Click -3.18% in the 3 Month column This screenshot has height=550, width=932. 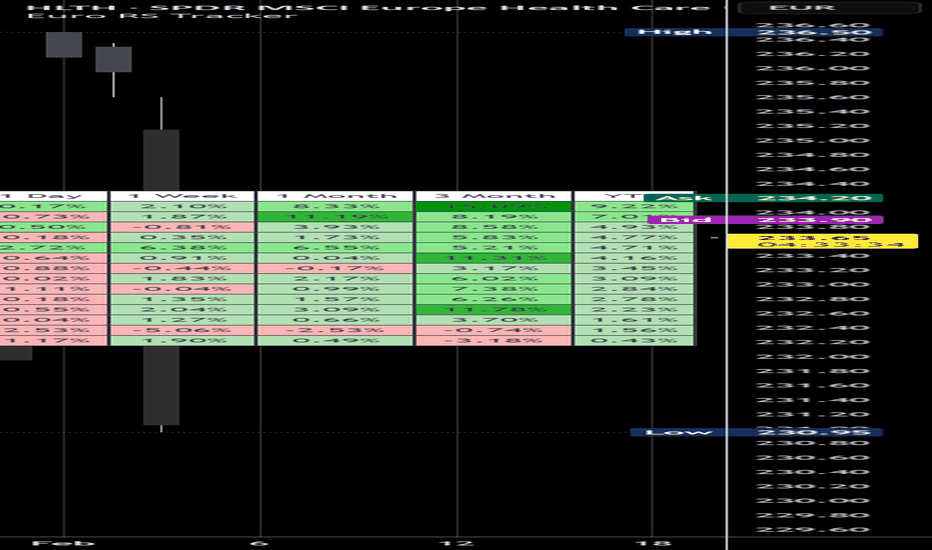[x=493, y=340]
